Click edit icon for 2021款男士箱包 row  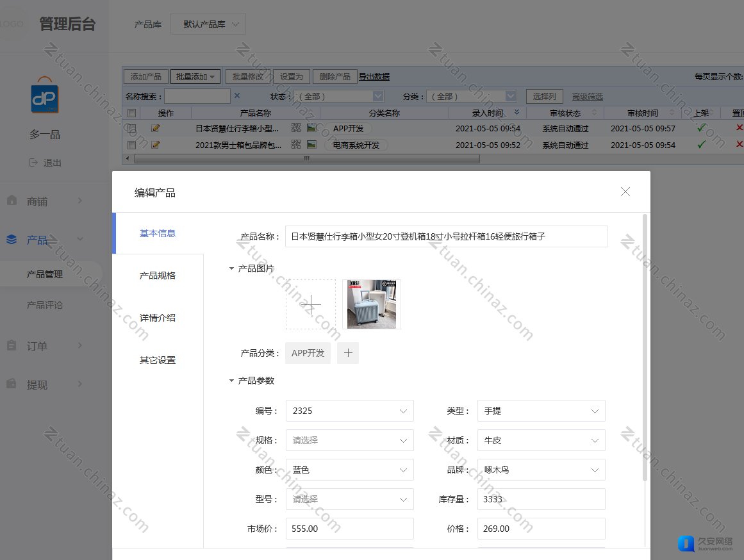click(x=155, y=145)
